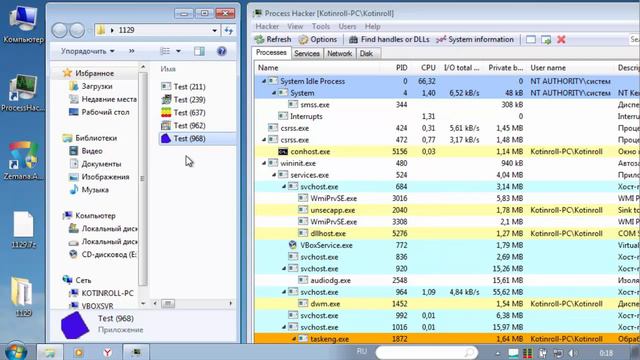This screenshot has width=640, height=360.
Task: Toggle Explorer preview pane button
Action: pos(199,51)
